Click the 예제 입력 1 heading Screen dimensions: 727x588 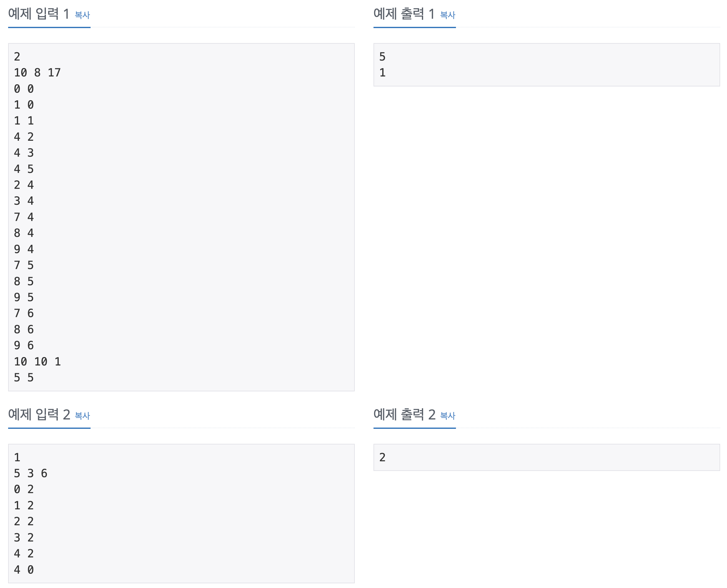(x=39, y=14)
